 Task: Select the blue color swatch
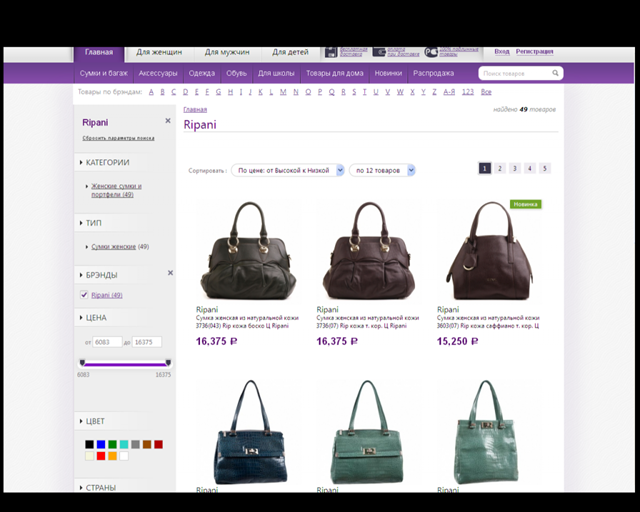(101, 444)
